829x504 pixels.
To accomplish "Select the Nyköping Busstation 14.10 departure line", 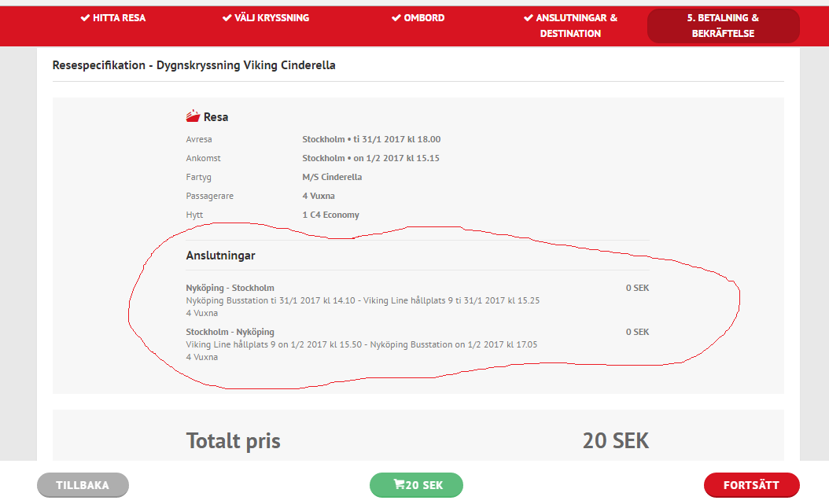I will [363, 300].
